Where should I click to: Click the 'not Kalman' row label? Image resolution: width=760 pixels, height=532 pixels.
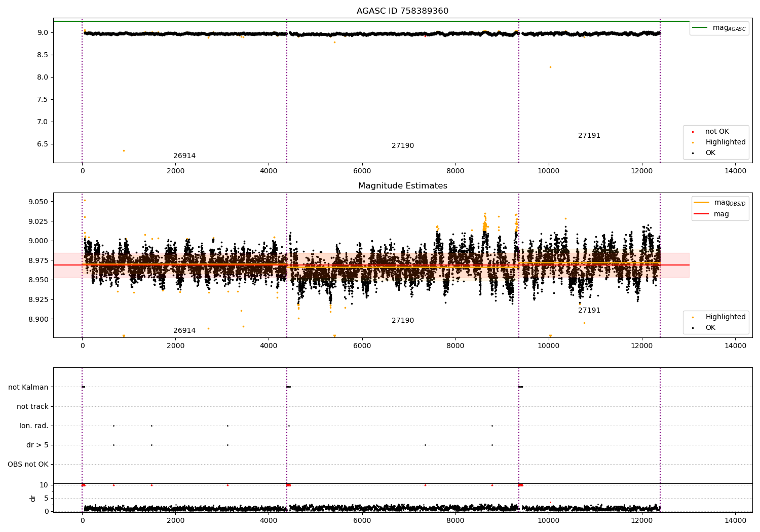pos(28,387)
